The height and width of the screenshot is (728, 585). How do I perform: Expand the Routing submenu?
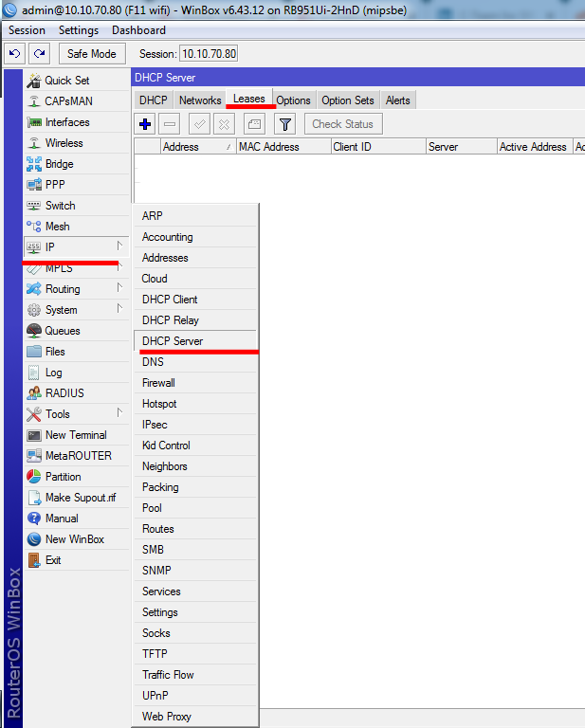click(77, 289)
